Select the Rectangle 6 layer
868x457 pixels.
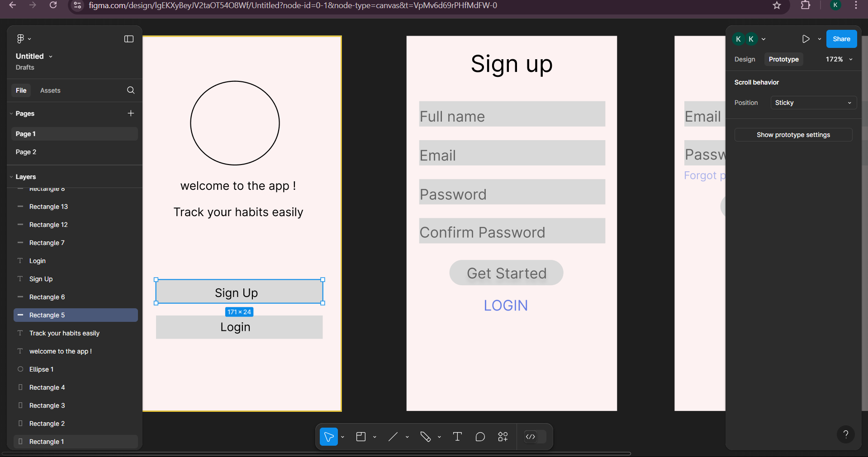76,297
